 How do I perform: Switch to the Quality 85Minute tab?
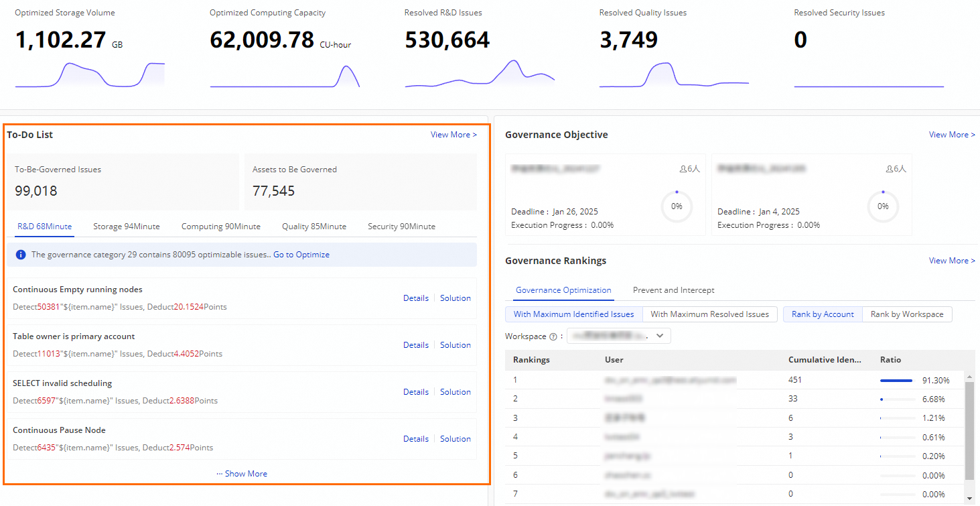pyautogui.click(x=314, y=227)
